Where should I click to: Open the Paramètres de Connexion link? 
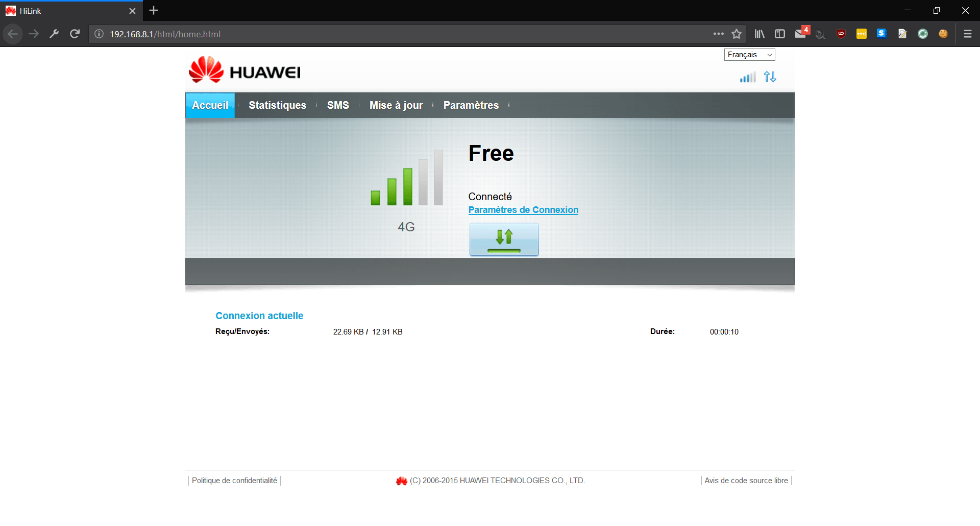523,210
